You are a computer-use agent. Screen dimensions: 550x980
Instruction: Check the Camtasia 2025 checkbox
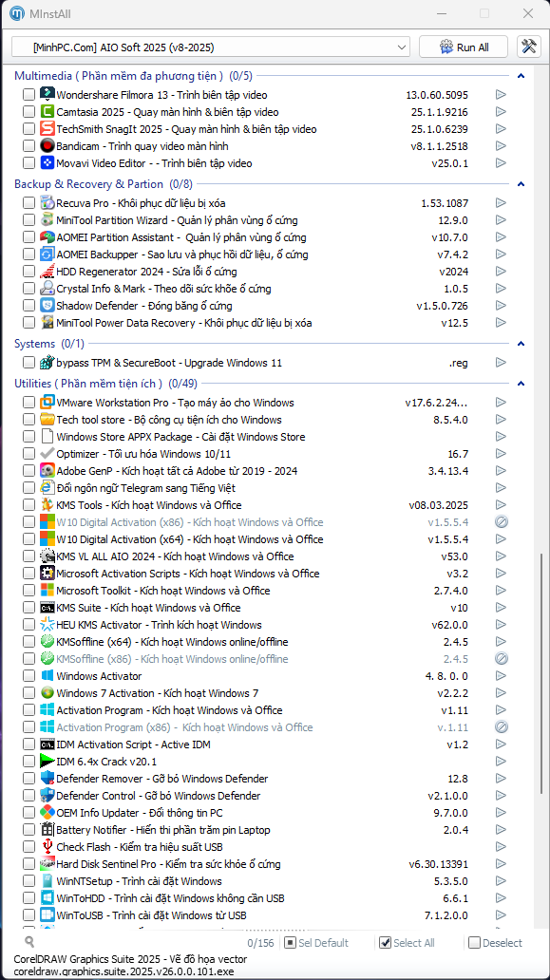coord(28,112)
